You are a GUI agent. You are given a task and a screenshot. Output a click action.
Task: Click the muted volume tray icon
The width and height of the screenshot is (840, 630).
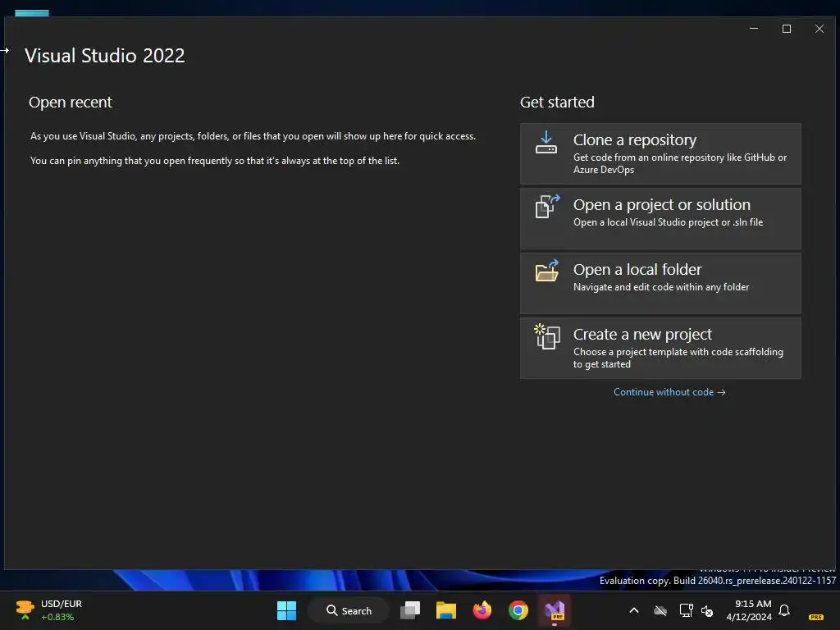coord(707,610)
